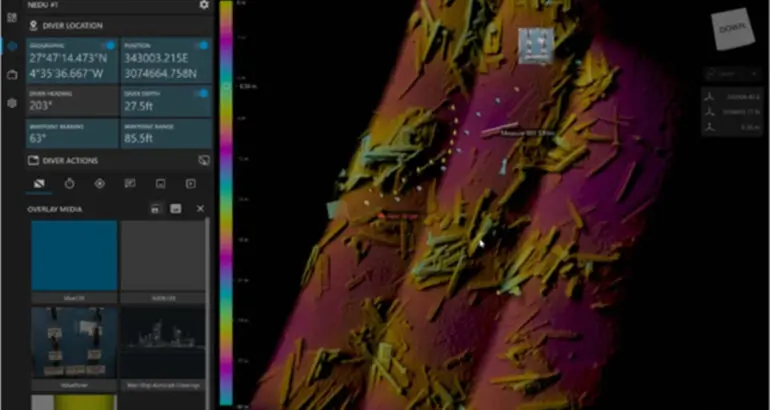Toggle the Position display switch
Screen dimensions: 770x410
203,45
